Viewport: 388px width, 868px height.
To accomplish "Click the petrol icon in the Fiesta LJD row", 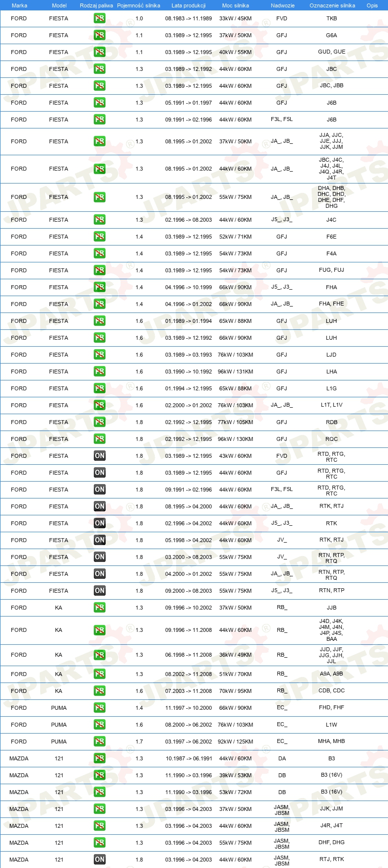I will point(100,355).
